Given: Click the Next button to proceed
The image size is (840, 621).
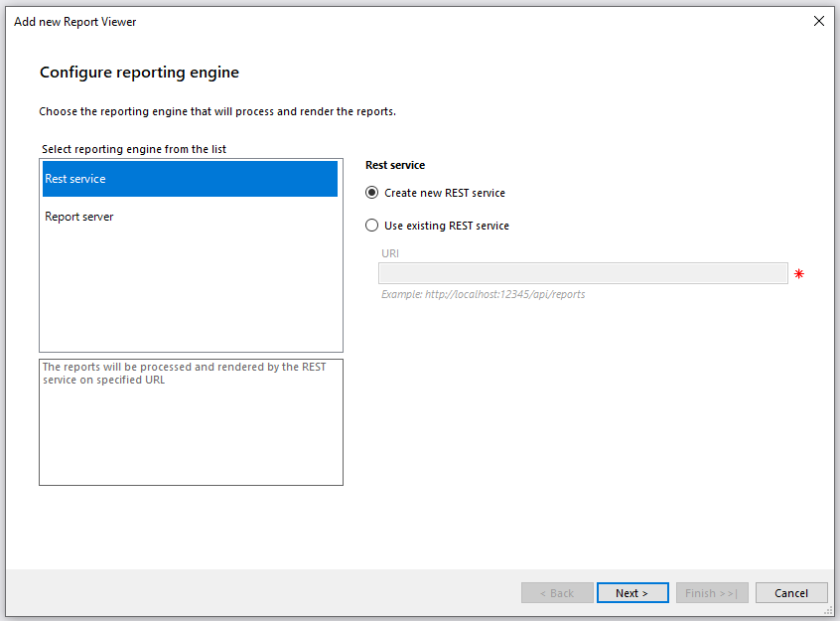Looking at the screenshot, I should (632, 592).
